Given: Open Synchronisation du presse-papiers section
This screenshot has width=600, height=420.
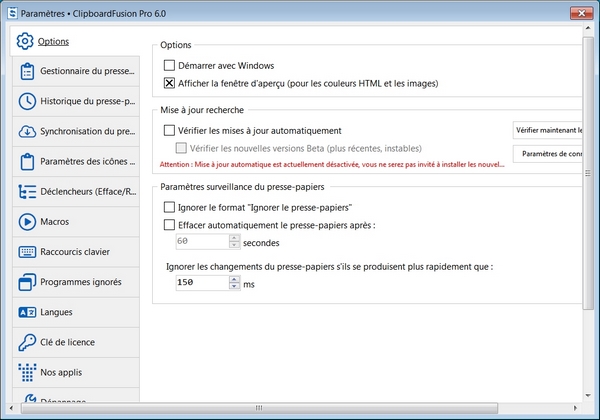Looking at the screenshot, I should click(76, 131).
